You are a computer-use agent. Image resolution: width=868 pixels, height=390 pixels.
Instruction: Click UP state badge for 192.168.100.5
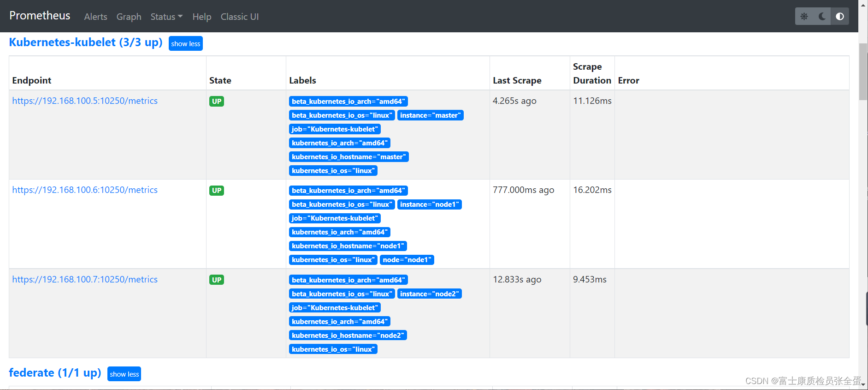pyautogui.click(x=217, y=102)
